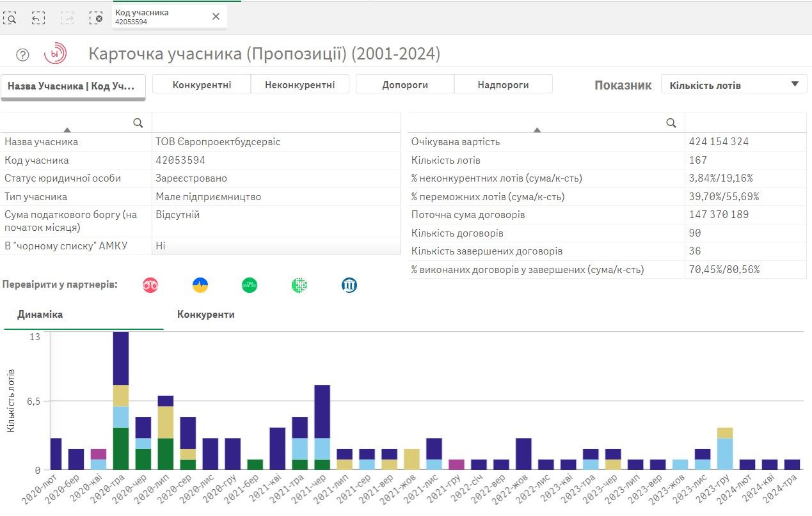Screen dimensions: 812x516
Task: Click the Назва Учасника | Код Уч button
Action: [73, 84]
